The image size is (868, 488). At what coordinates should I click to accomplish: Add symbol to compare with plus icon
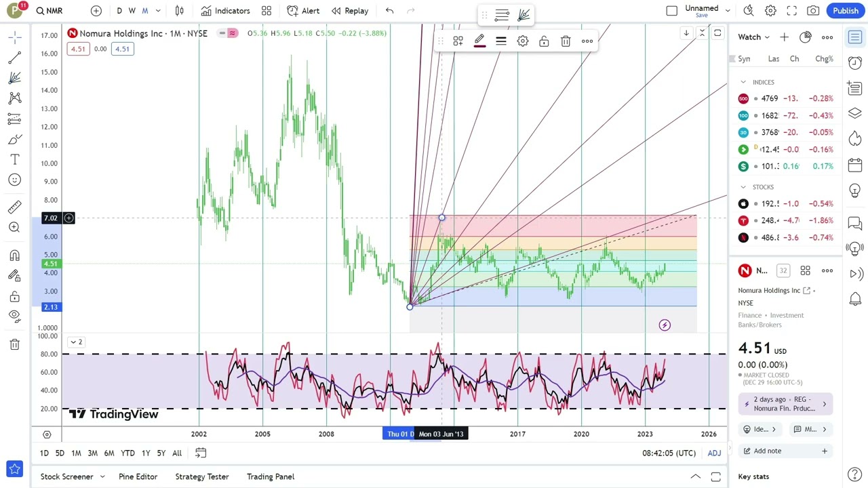96,11
